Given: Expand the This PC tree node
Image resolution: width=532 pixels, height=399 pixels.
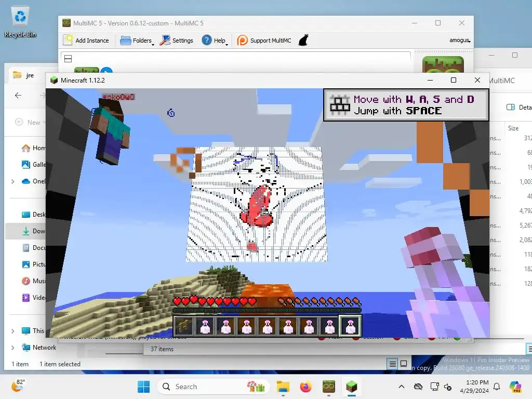Looking at the screenshot, I should pos(13,331).
